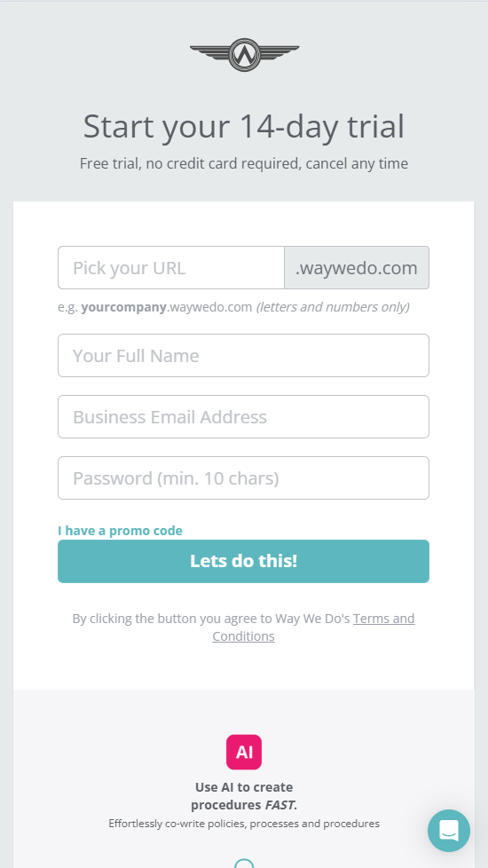Click the Start your 14-day trial heading

[x=244, y=126]
